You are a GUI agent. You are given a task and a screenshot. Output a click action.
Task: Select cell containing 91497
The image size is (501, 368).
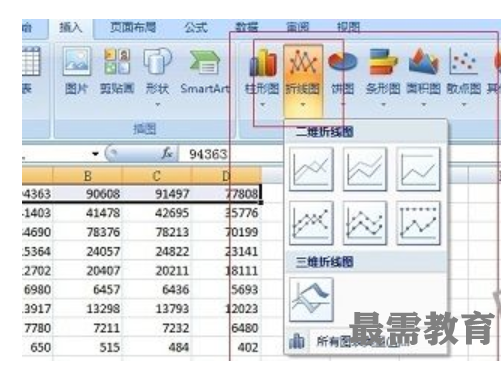click(157, 194)
